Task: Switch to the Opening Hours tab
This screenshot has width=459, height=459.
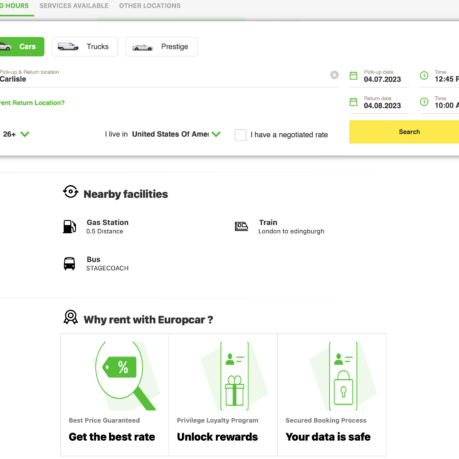Action: pyautogui.click(x=14, y=6)
